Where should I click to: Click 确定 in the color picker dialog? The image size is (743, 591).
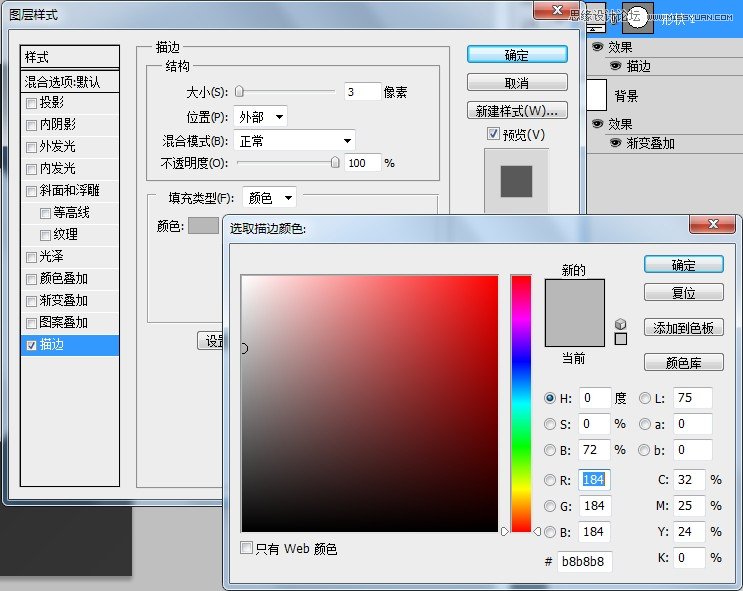pos(683,264)
